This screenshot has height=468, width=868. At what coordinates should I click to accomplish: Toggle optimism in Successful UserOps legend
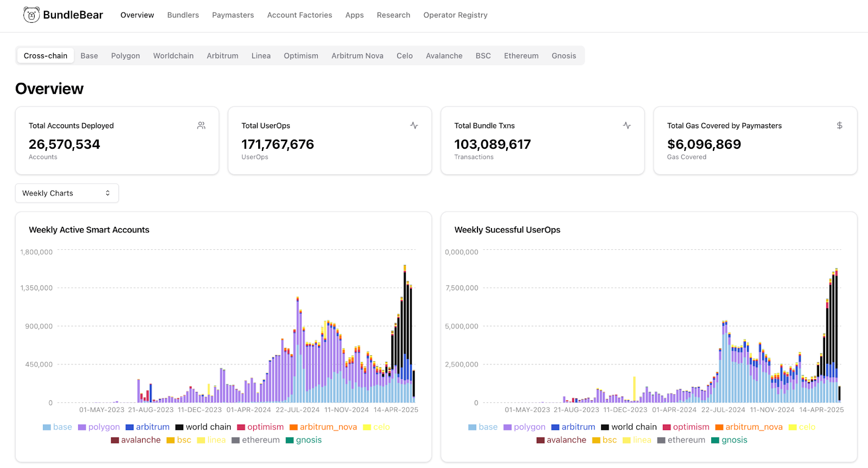(x=686, y=427)
